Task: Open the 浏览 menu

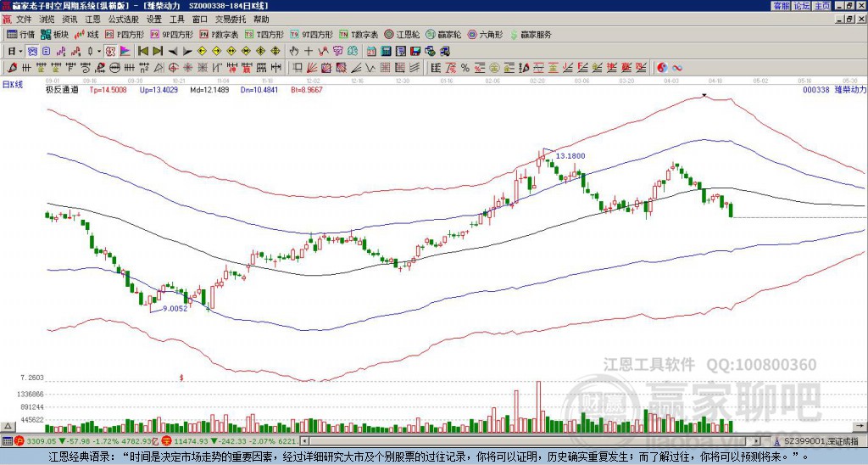Action: pos(47,20)
